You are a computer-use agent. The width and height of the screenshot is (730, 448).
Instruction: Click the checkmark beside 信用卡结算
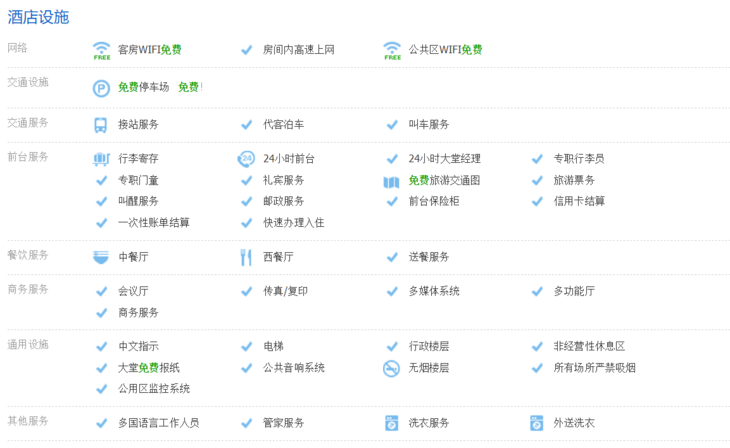(537, 201)
